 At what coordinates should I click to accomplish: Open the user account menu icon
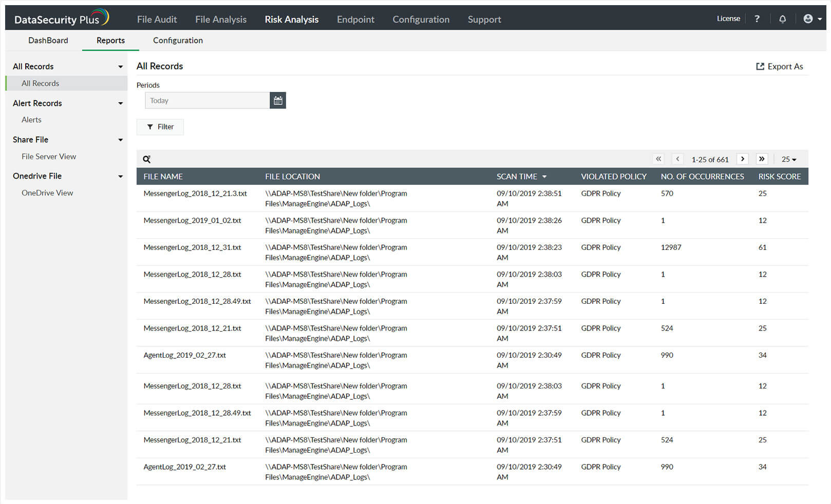(x=812, y=19)
